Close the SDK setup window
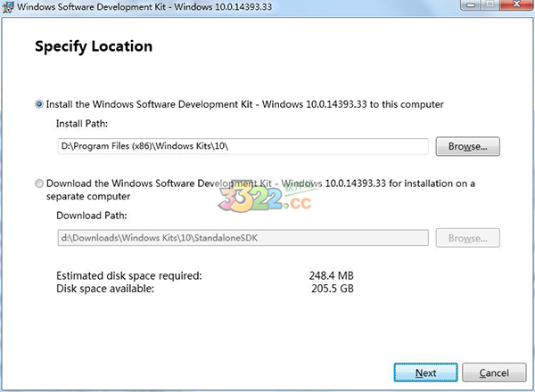Viewport: 535px width, 392px height. pos(516,4)
